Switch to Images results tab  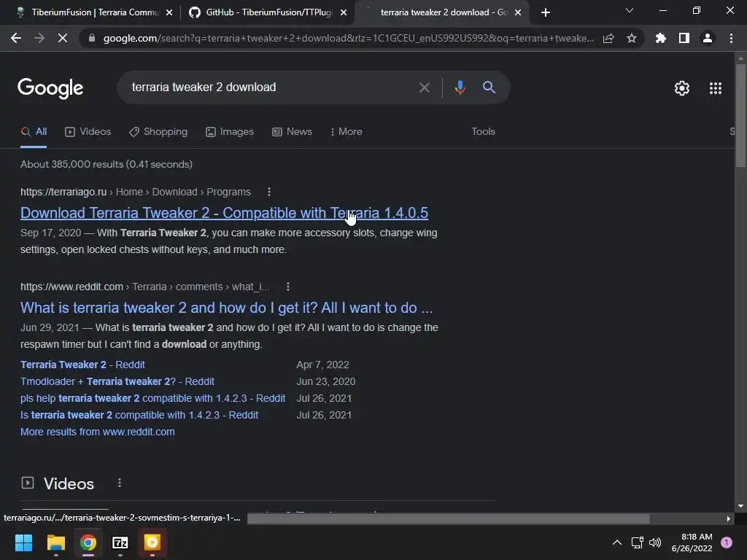click(x=230, y=132)
